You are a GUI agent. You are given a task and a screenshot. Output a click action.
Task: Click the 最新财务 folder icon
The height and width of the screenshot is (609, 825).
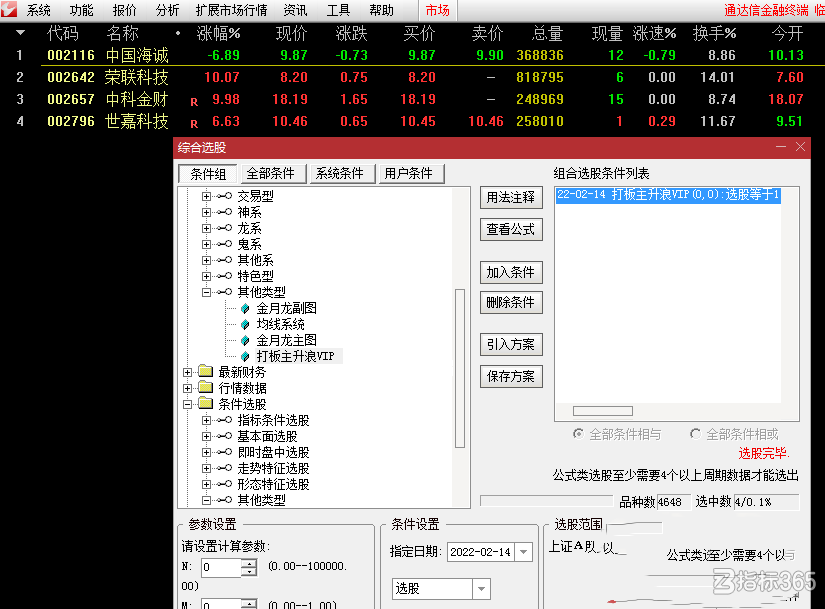205,372
